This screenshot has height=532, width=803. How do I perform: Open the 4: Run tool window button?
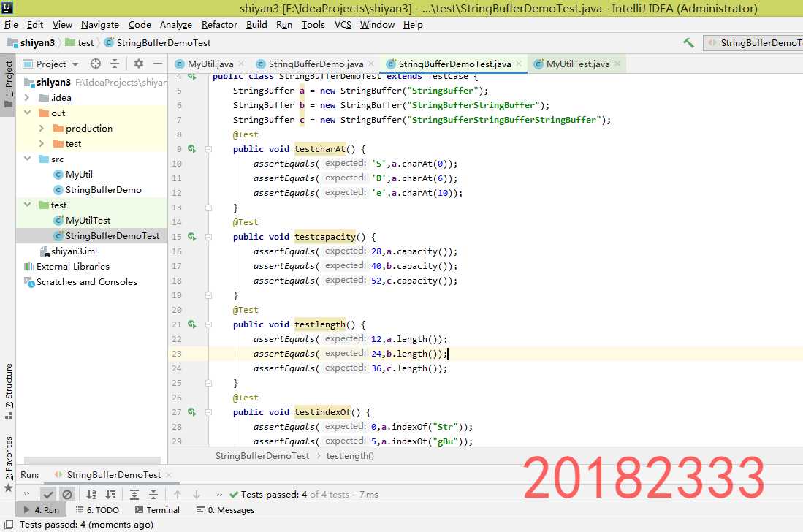coord(42,510)
